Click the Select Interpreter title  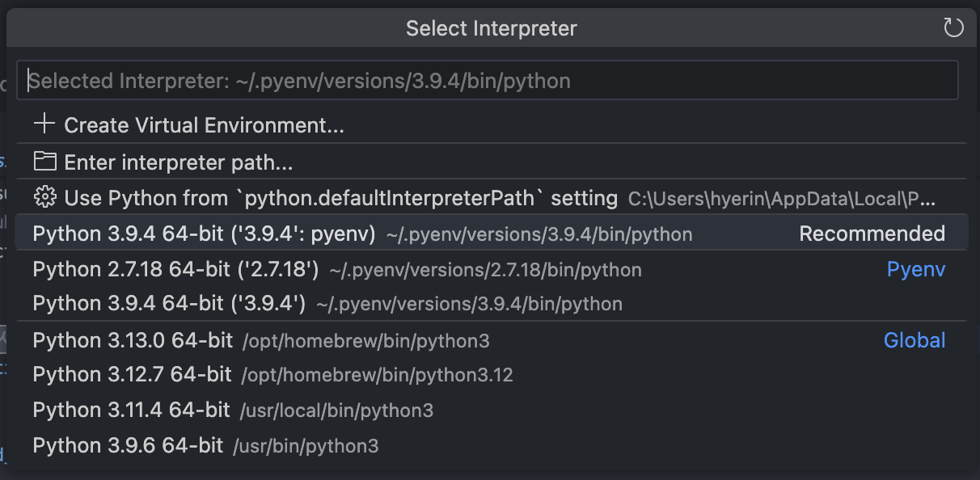click(x=491, y=29)
